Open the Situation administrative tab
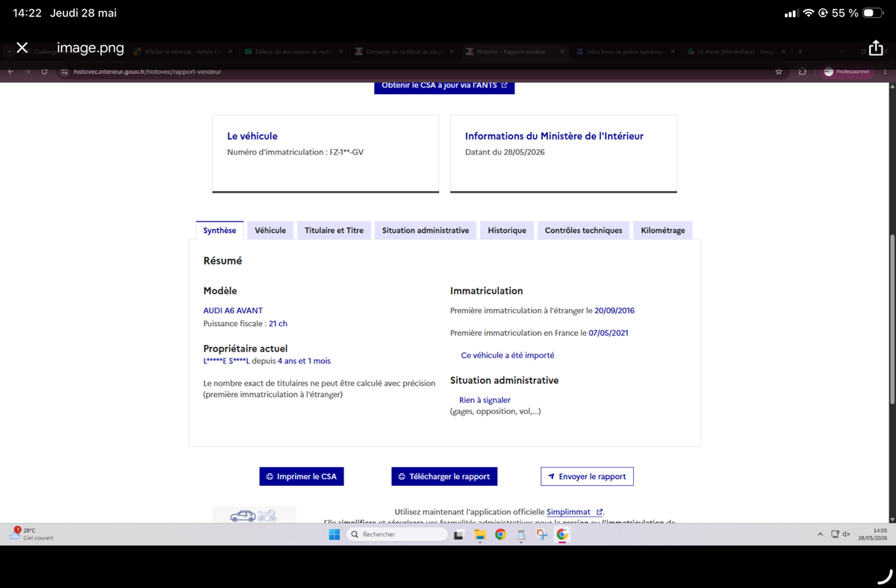896x588 pixels. pos(426,230)
